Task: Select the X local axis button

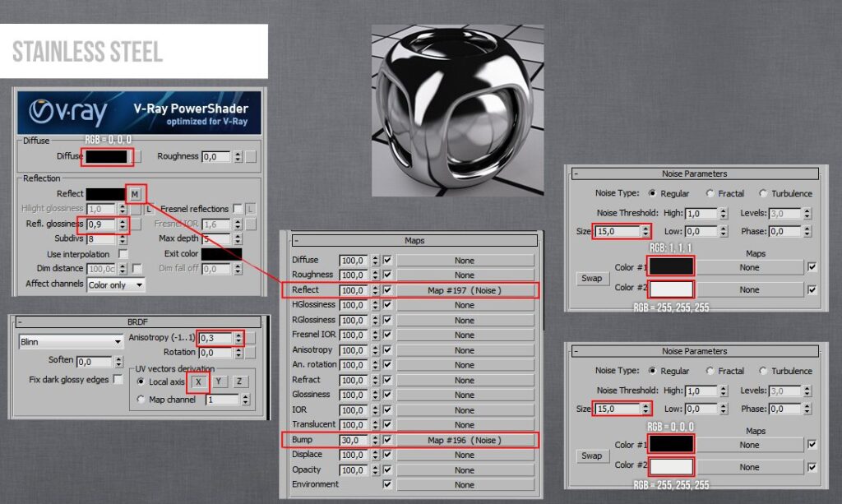Action: coord(198,381)
